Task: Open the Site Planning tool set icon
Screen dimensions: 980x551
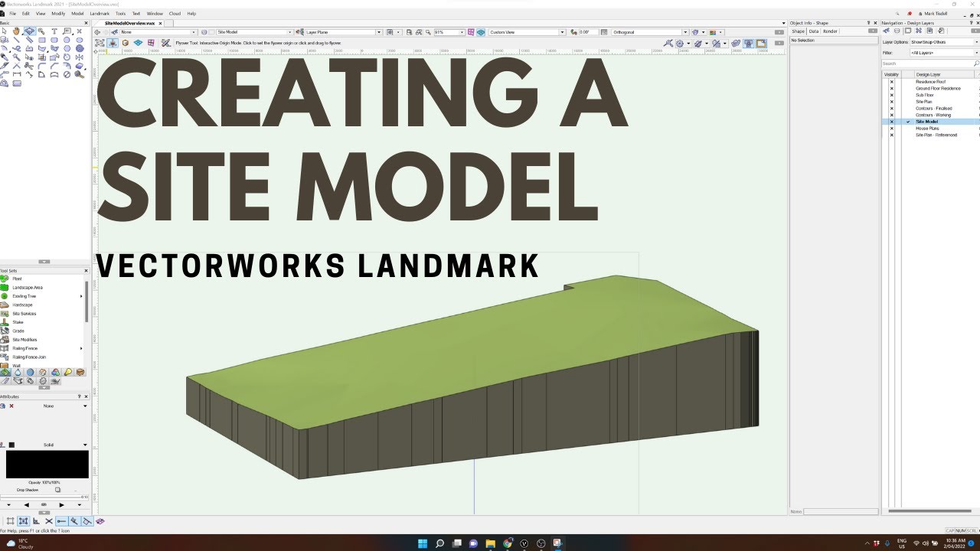Action: tap(5, 372)
